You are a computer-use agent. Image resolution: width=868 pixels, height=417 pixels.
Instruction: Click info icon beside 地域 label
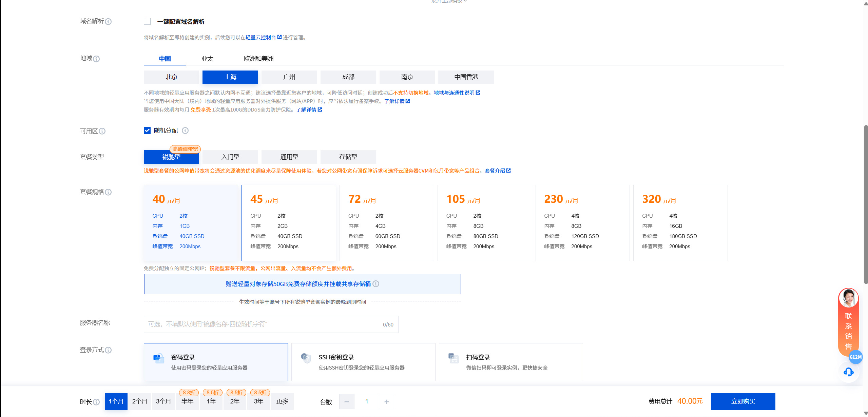point(96,59)
